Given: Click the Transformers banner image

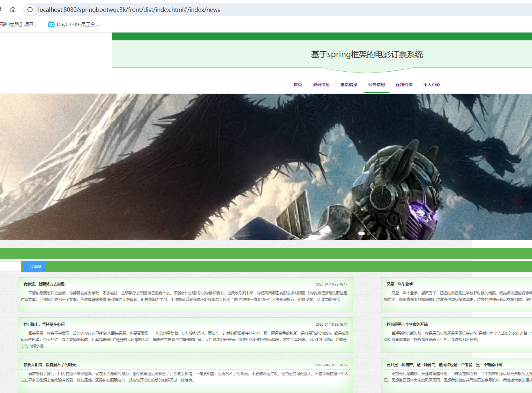Looking at the screenshot, I should [x=266, y=167].
